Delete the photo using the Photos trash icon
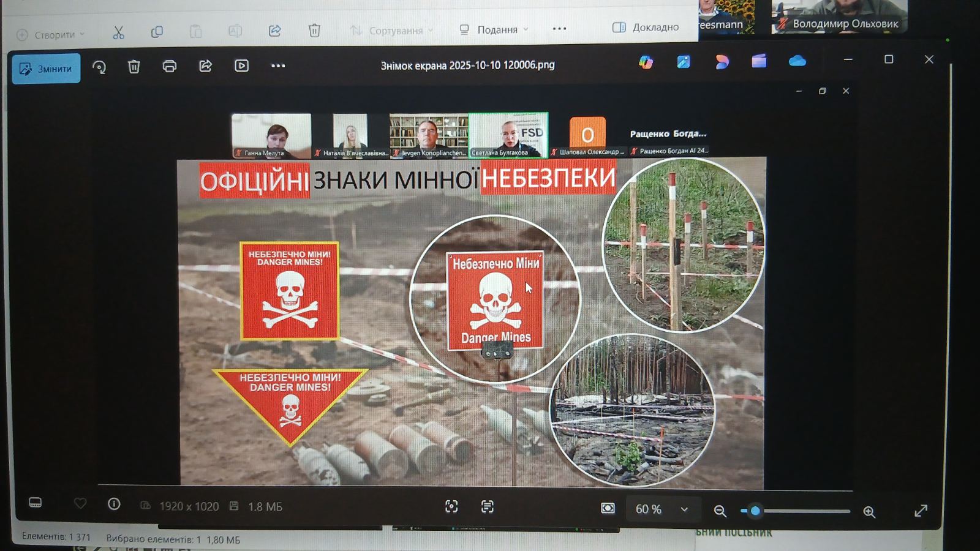Screen dimensions: 980x551 (134, 67)
